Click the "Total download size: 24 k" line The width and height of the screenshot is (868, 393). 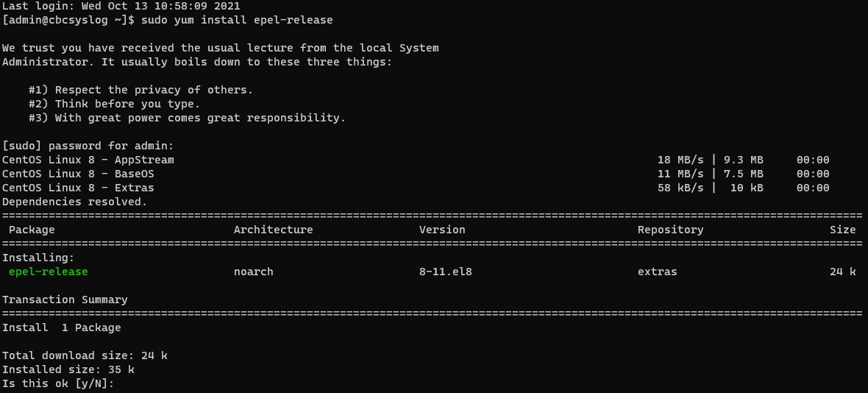pyautogui.click(x=85, y=355)
